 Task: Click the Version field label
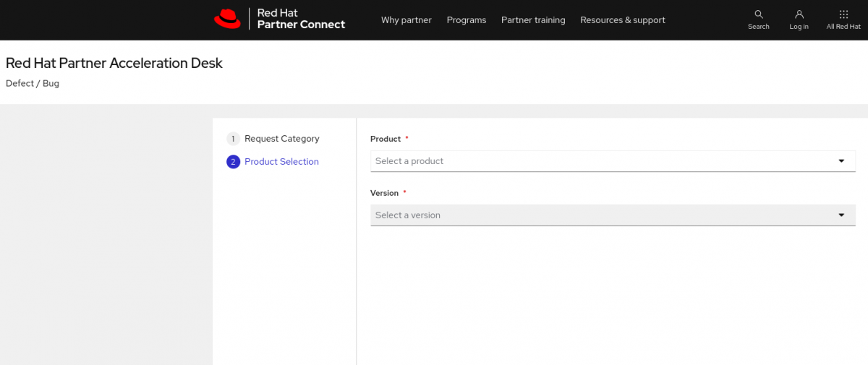pyautogui.click(x=384, y=193)
